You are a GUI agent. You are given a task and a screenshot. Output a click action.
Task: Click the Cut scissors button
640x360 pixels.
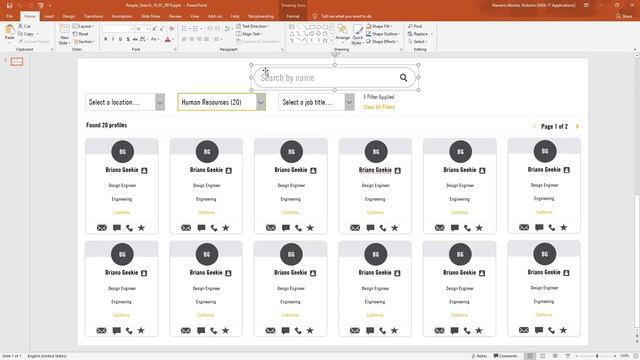coord(24,26)
